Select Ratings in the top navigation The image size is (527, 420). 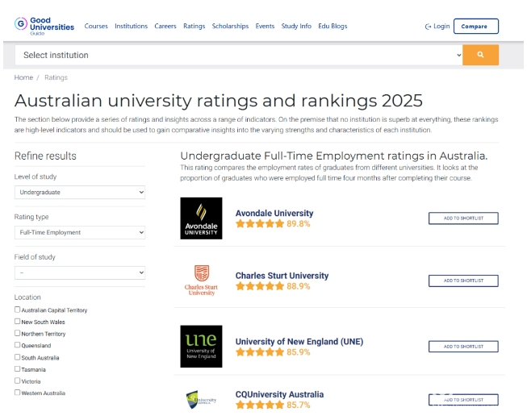194,26
